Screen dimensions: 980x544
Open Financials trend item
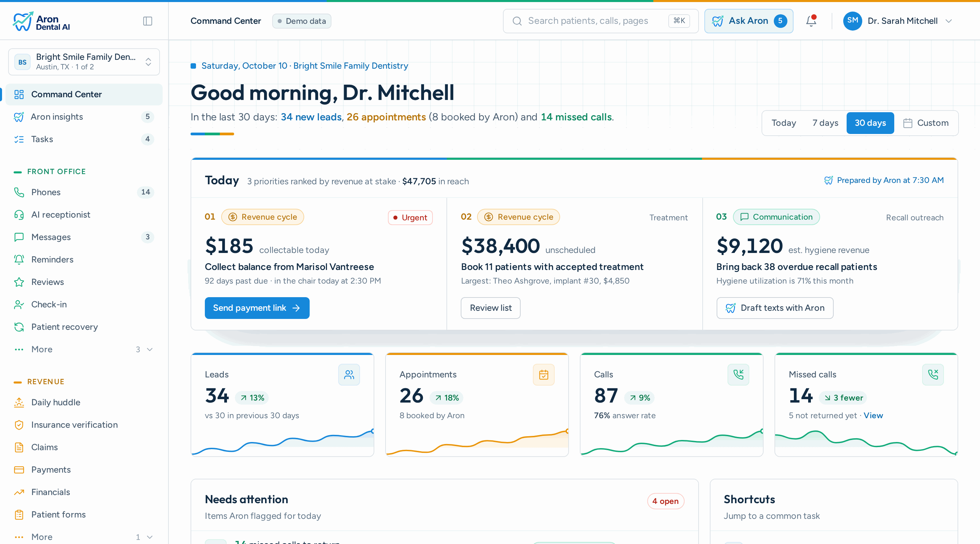pos(84,492)
